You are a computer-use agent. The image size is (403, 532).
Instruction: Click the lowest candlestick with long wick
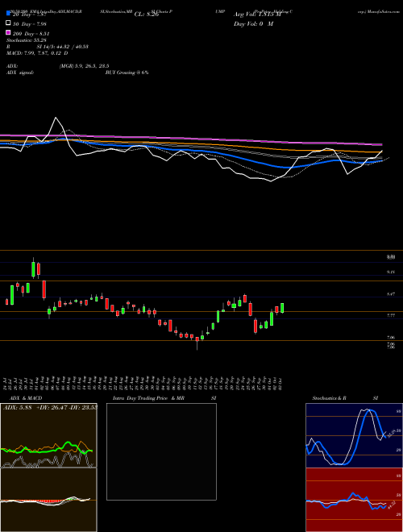click(197, 342)
